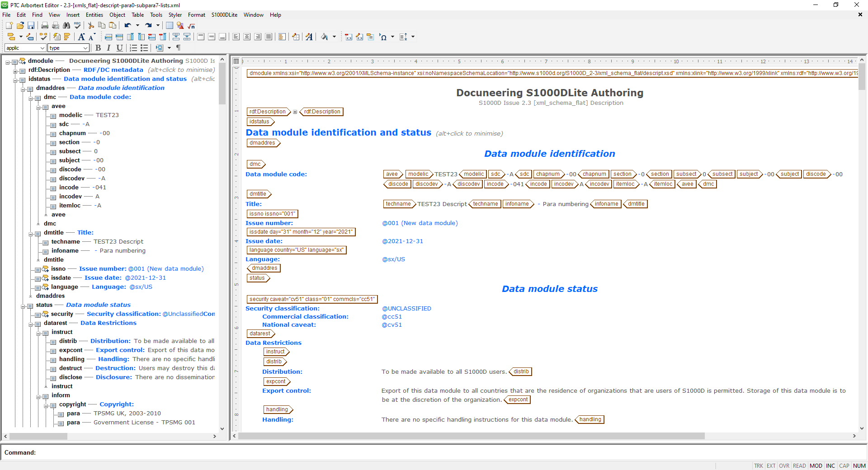Insert an equation with the √n icon
868x470 pixels.
191,26
